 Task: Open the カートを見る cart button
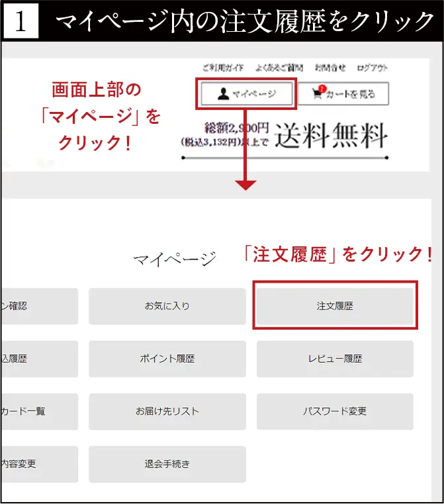[x=343, y=94]
